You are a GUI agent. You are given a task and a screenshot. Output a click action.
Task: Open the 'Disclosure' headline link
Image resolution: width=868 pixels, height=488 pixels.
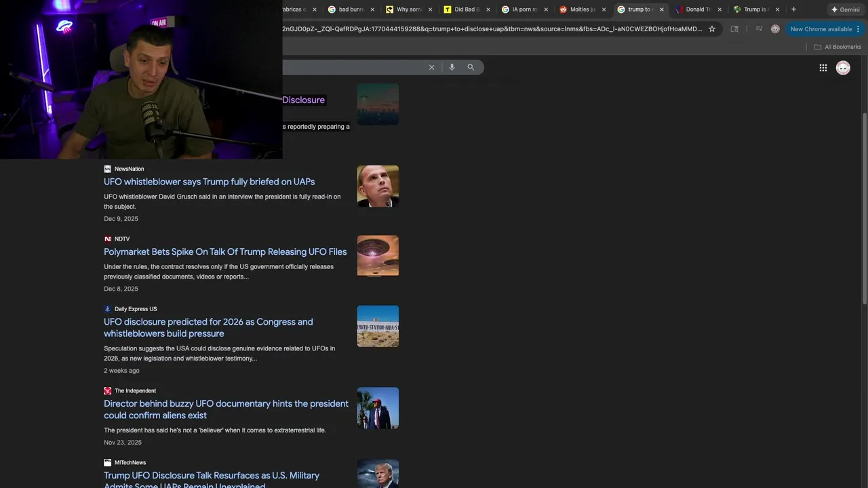pyautogui.click(x=303, y=100)
